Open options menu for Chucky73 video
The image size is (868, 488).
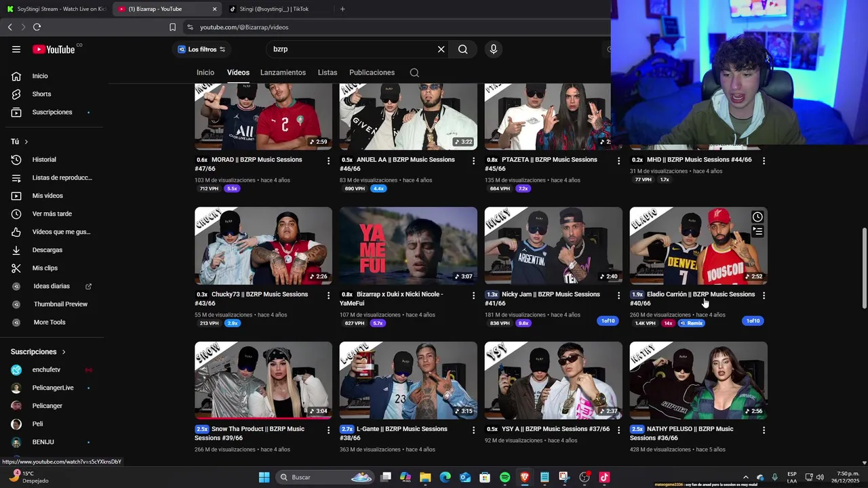pyautogui.click(x=329, y=296)
